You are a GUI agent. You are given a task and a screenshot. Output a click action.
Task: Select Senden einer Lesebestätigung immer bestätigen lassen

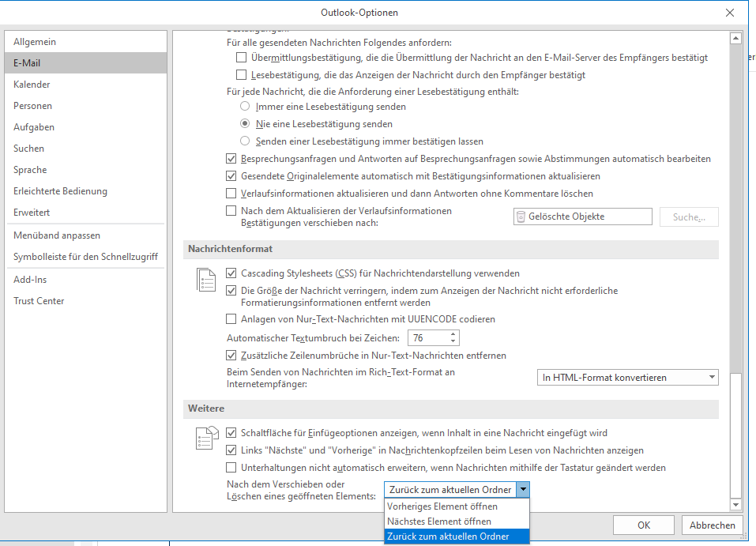pos(245,141)
